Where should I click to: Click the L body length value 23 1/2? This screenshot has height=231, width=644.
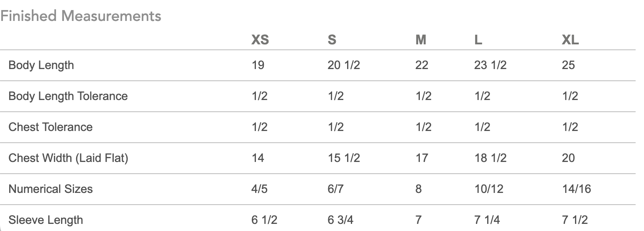point(490,65)
